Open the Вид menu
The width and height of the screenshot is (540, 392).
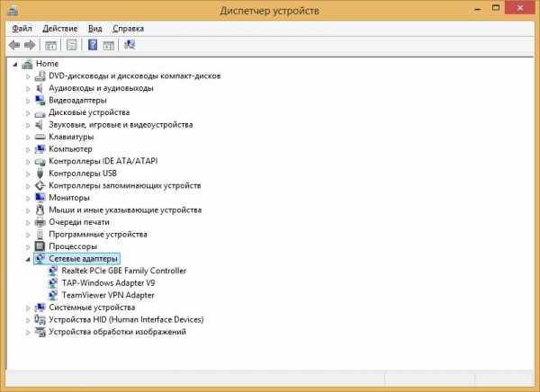coord(95,29)
